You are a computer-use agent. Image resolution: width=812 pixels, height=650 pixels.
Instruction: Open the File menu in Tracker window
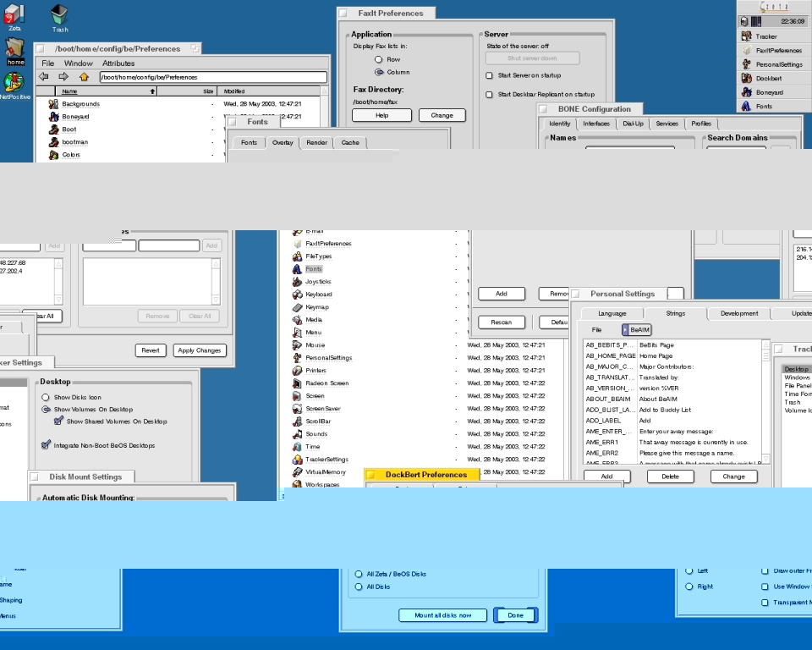47,63
